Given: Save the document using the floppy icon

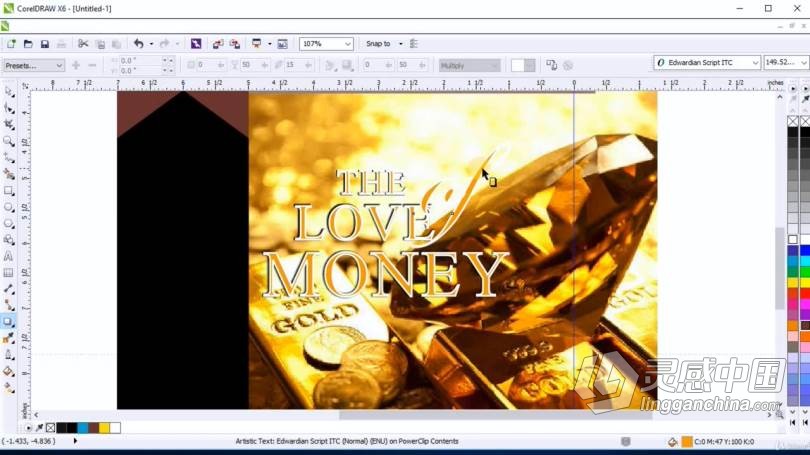Looking at the screenshot, I should point(45,44).
